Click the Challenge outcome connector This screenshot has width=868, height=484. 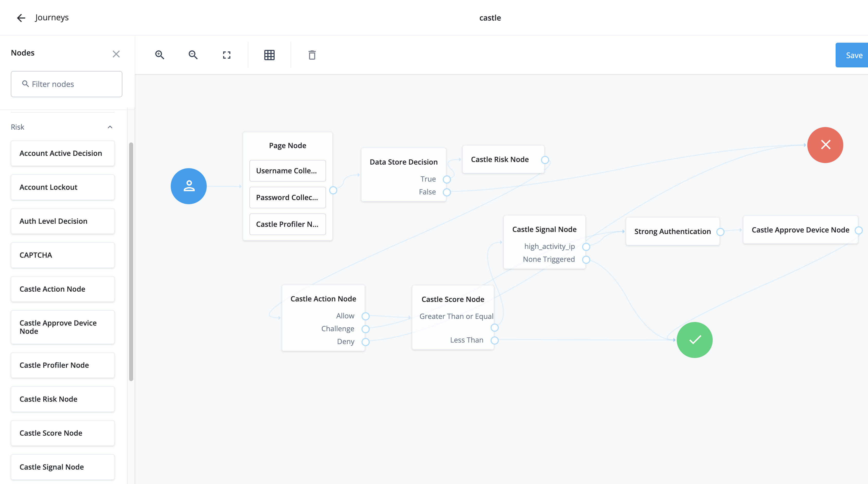click(x=365, y=329)
